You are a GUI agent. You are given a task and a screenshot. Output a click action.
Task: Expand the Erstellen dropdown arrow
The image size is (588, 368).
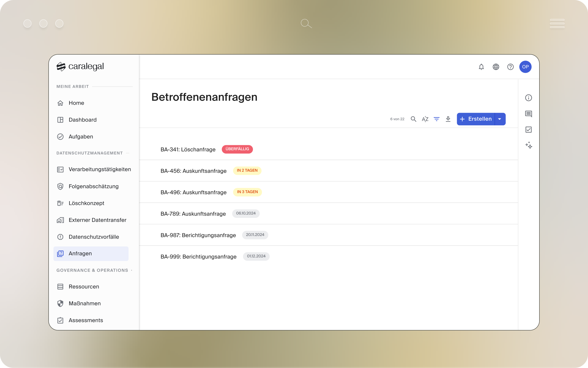(500, 119)
